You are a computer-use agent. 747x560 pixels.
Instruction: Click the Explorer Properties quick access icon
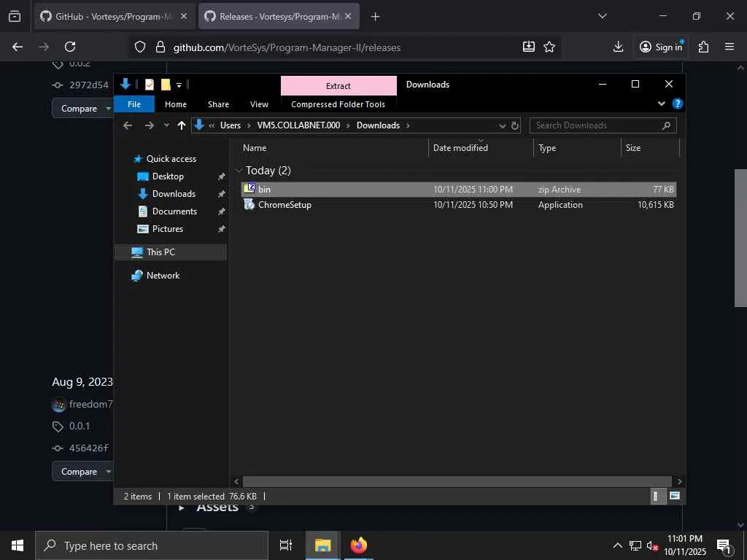(x=150, y=85)
